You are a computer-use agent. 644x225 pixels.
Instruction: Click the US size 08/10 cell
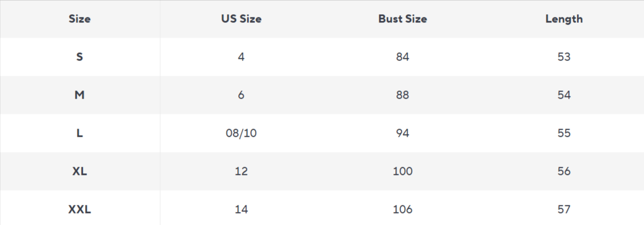click(x=241, y=133)
